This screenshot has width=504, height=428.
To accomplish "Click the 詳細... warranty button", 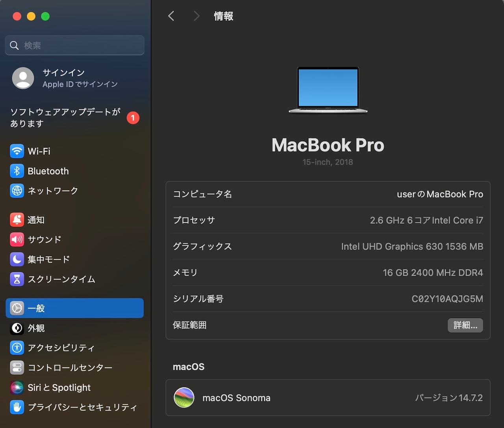I will (x=465, y=325).
